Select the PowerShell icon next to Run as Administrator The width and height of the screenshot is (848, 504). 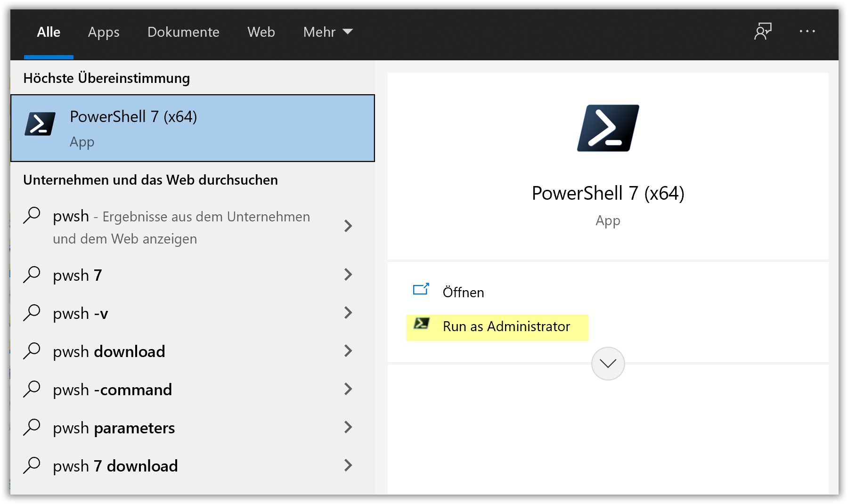(x=422, y=325)
